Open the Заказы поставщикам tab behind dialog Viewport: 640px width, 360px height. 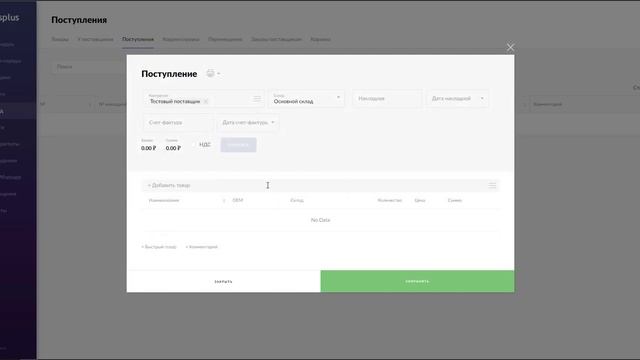click(x=276, y=40)
